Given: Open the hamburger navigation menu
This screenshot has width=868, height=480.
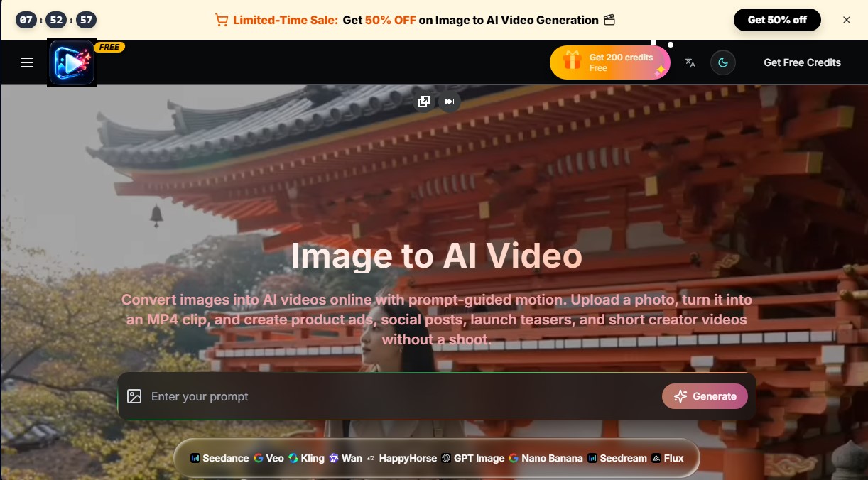Looking at the screenshot, I should point(27,62).
